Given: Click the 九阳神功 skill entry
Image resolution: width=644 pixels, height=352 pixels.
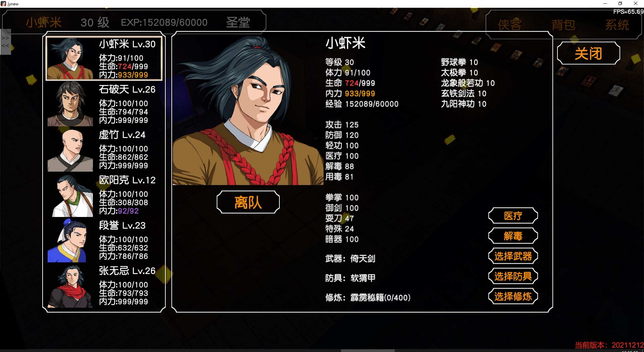Looking at the screenshot, I should click(464, 104).
